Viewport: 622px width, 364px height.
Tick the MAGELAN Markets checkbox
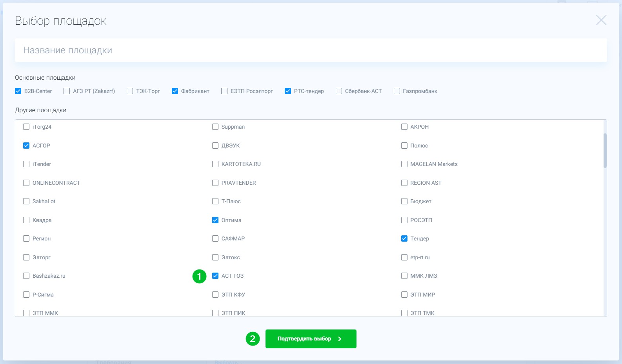pos(404,164)
